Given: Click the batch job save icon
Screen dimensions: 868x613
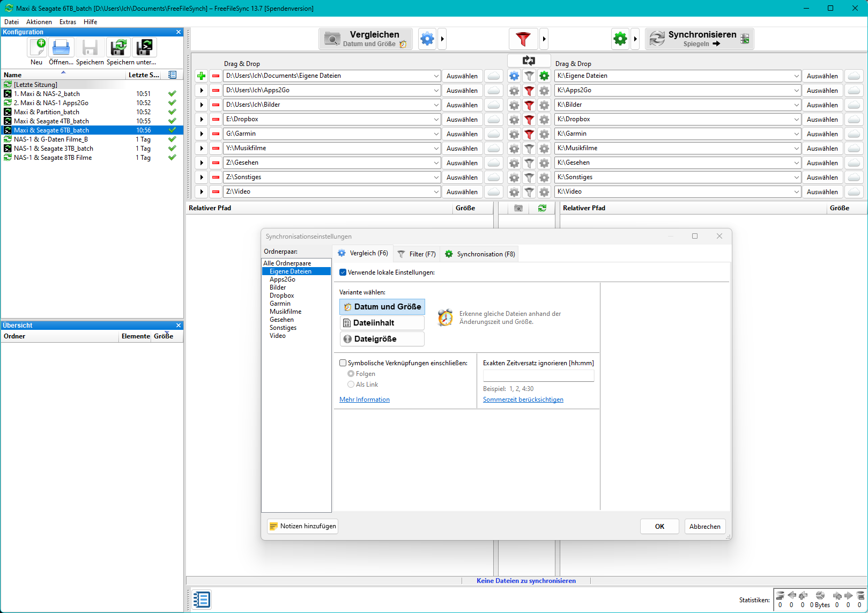Looking at the screenshot, I should [x=145, y=47].
